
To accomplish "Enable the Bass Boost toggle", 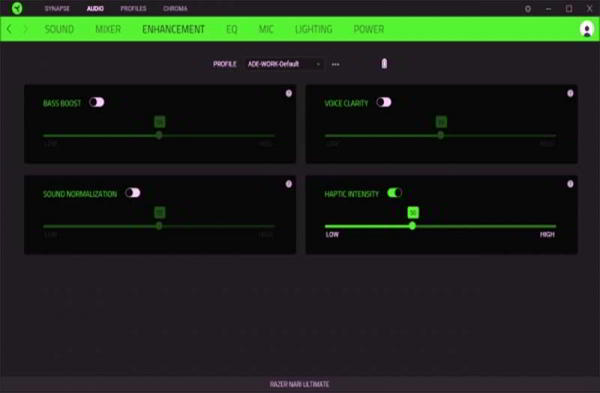I will click(96, 102).
